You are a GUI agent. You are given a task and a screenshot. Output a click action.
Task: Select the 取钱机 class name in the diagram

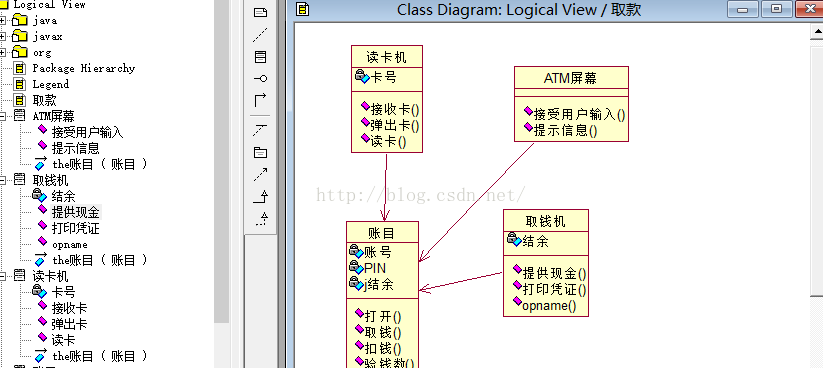point(545,221)
